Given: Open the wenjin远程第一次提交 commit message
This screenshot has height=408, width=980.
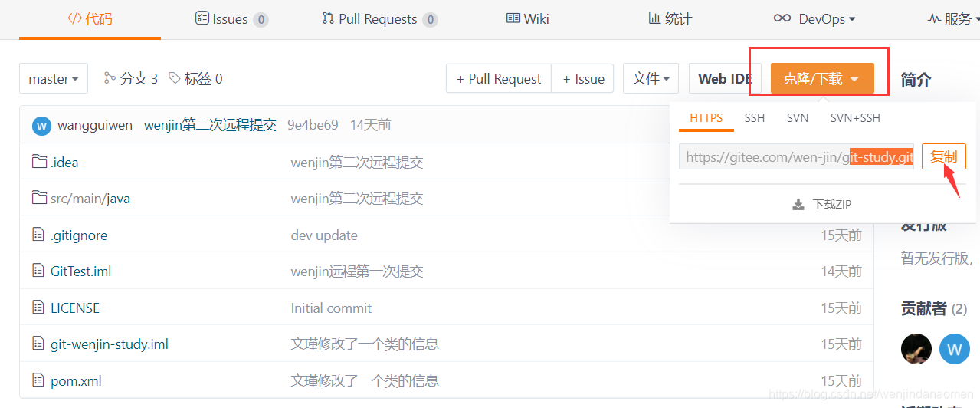Looking at the screenshot, I should tap(357, 271).
